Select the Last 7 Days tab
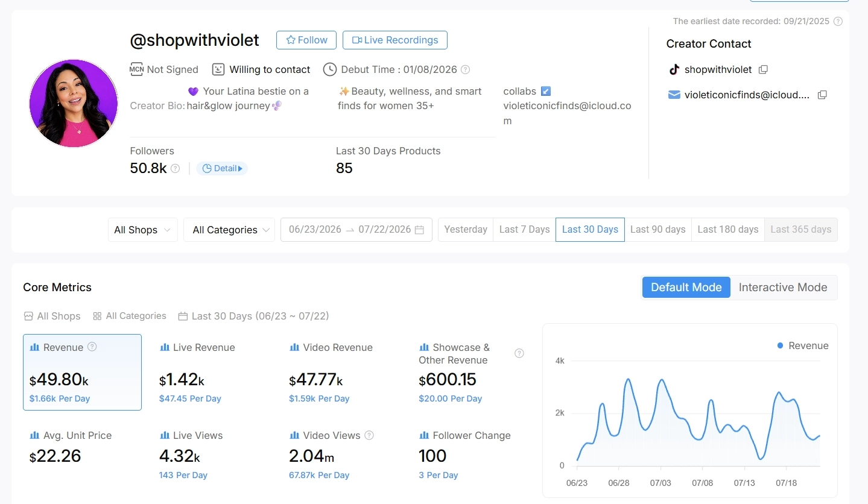 click(x=524, y=230)
